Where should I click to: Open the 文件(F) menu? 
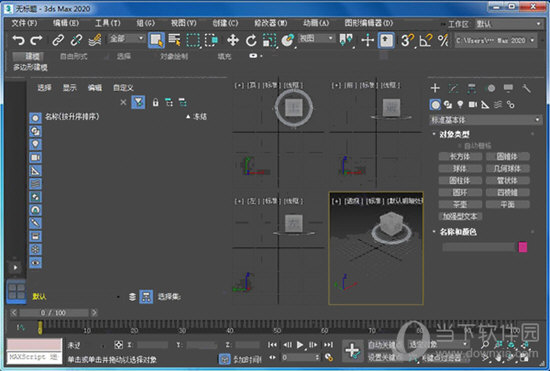pos(24,23)
